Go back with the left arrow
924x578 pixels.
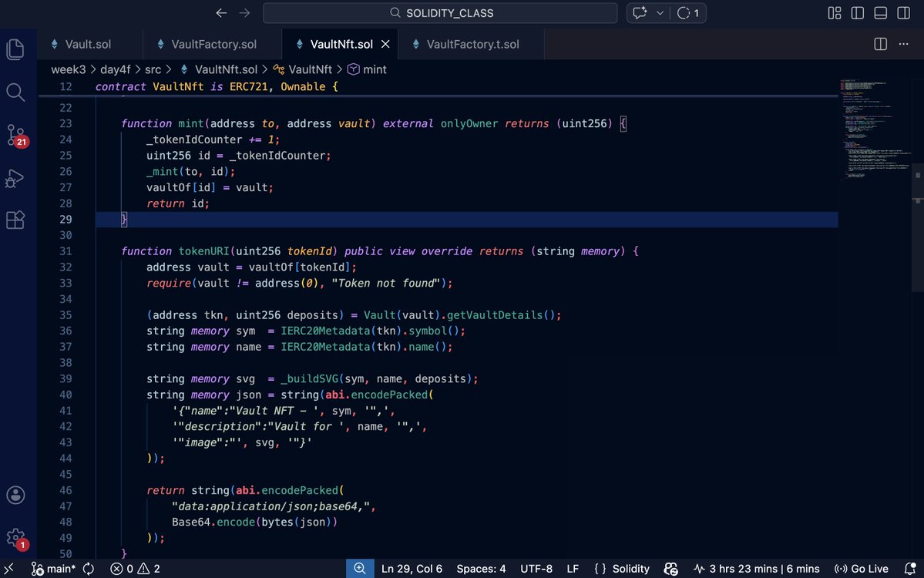point(221,13)
